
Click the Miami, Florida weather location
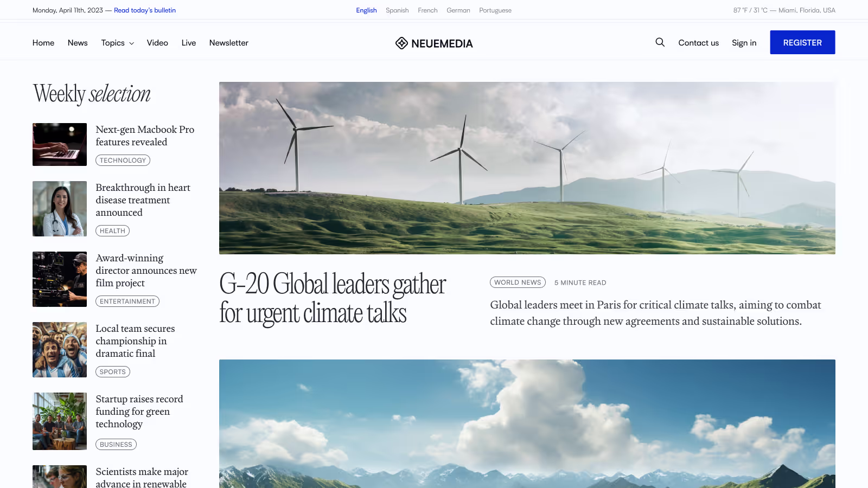[807, 10]
